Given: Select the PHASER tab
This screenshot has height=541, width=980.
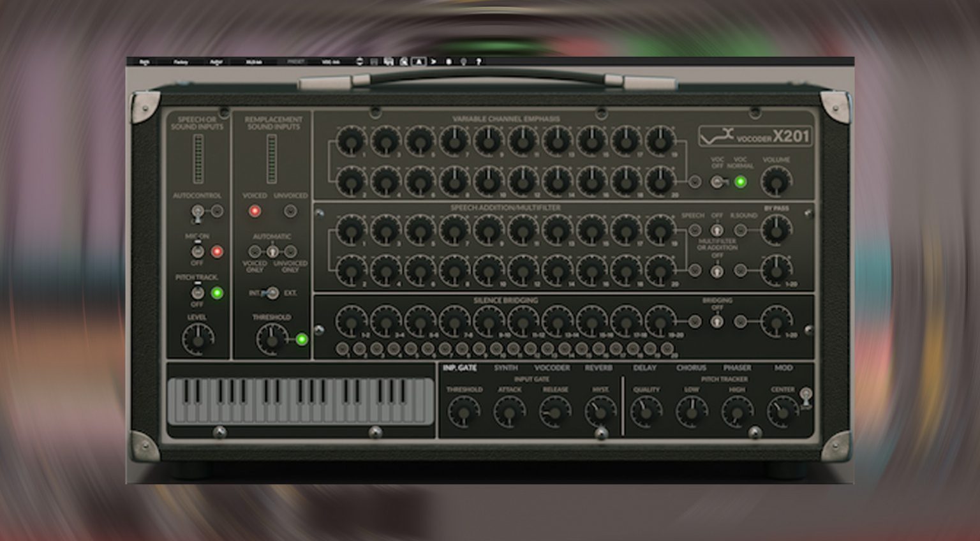Looking at the screenshot, I should tap(738, 367).
